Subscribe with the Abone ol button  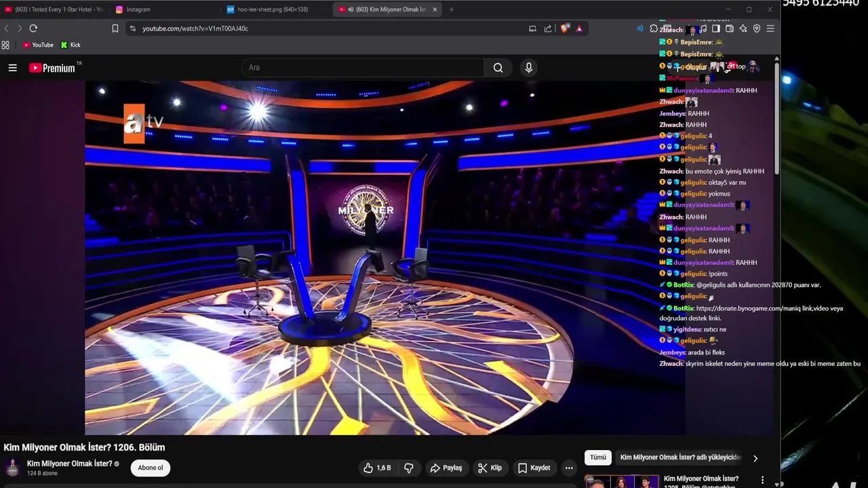point(151,468)
